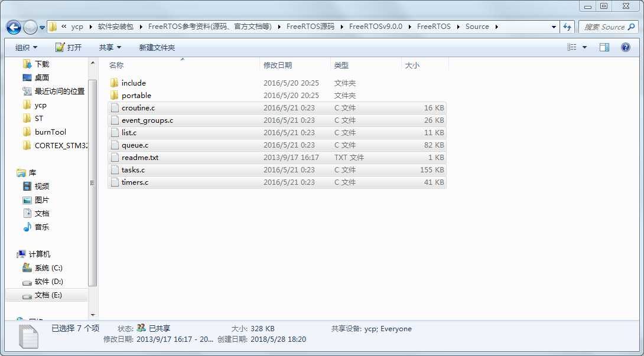Select 库 in navigation pane
This screenshot has height=356, width=644.
tap(32, 173)
